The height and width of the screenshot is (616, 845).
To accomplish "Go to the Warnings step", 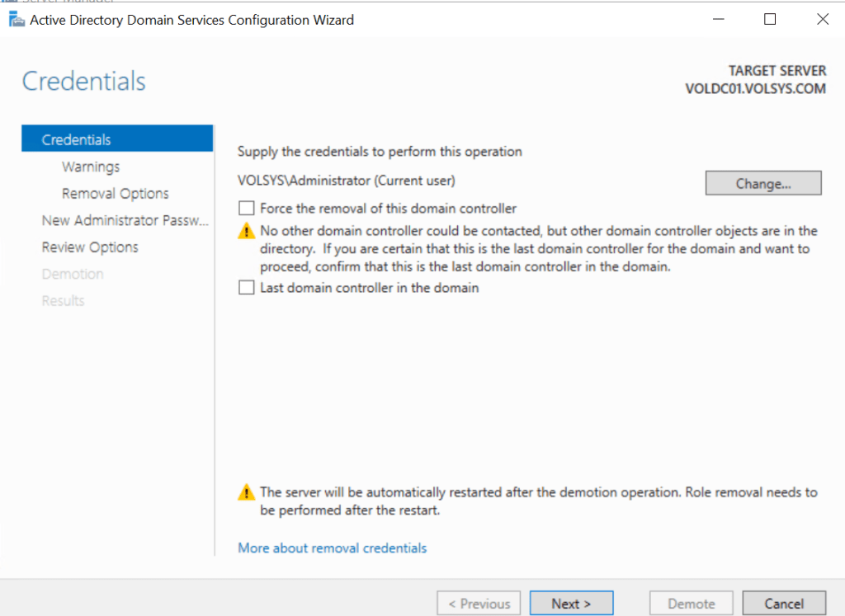I will click(91, 167).
